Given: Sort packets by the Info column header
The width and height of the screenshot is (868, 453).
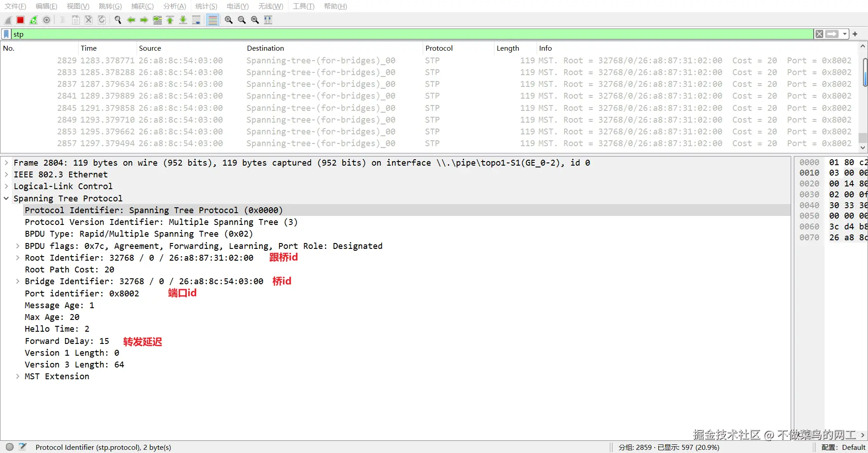Looking at the screenshot, I should pyautogui.click(x=697, y=48).
